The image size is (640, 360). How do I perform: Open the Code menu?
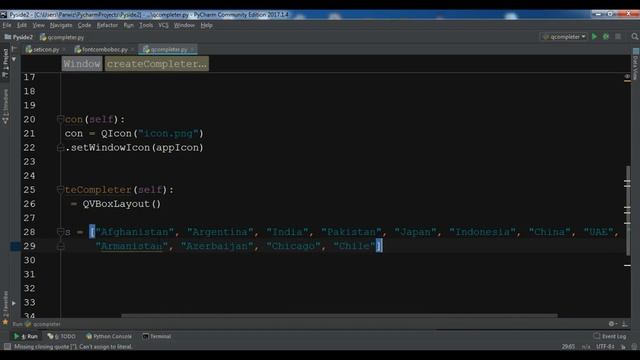click(84, 25)
